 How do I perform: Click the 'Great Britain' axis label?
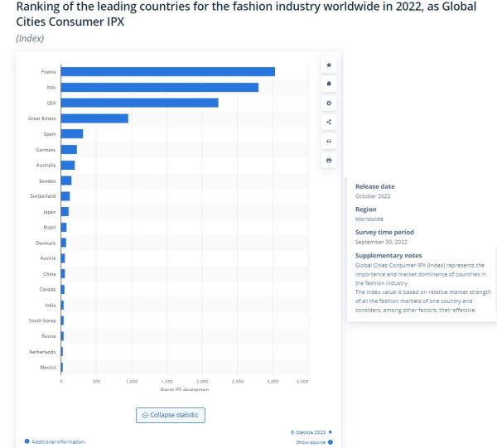[42, 118]
